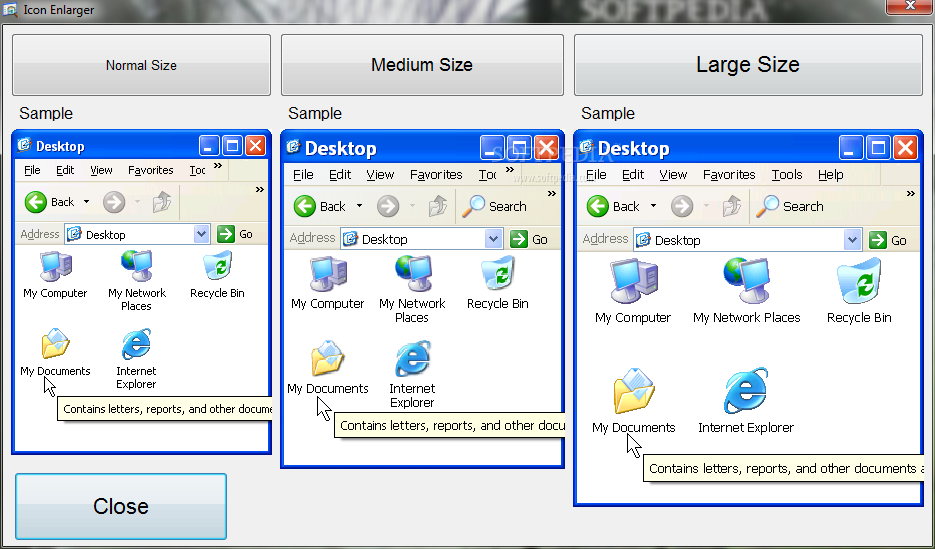Click My Documents icon in the medium sample
The height and width of the screenshot is (549, 935).
click(328, 358)
